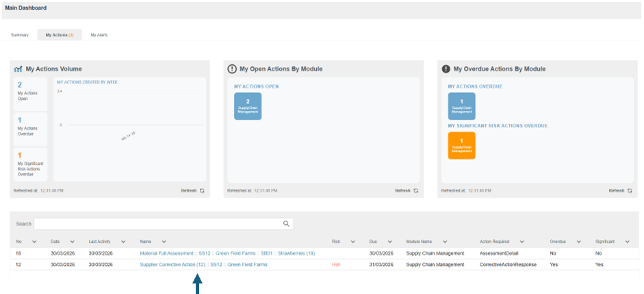644x294 pixels.
Task: Click the Wk 14 '26 chart label
Action: coord(128,137)
